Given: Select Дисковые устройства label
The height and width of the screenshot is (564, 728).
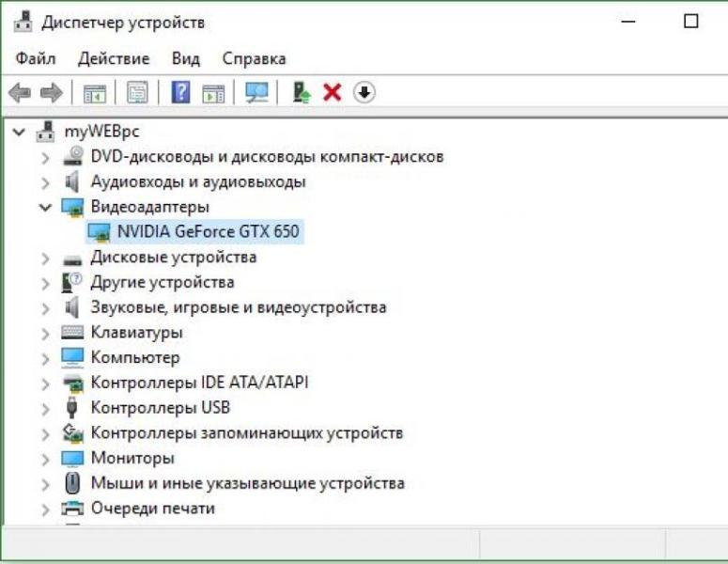Looking at the screenshot, I should (174, 257).
